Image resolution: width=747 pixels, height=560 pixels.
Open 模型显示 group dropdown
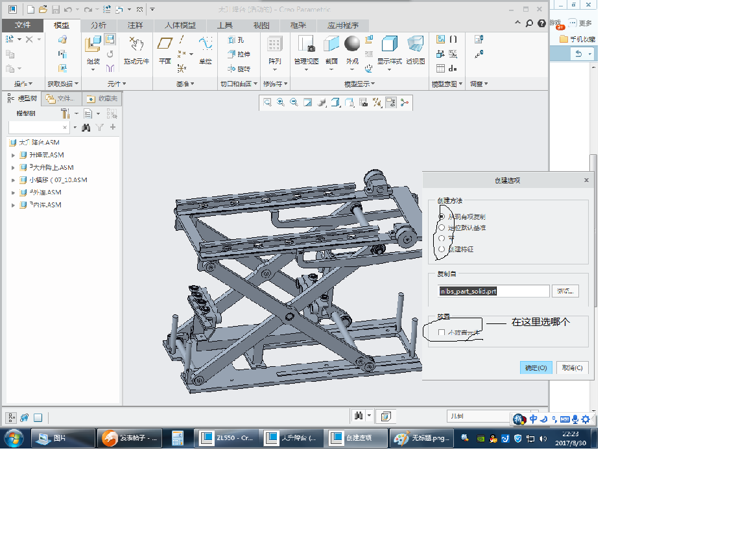tap(360, 84)
